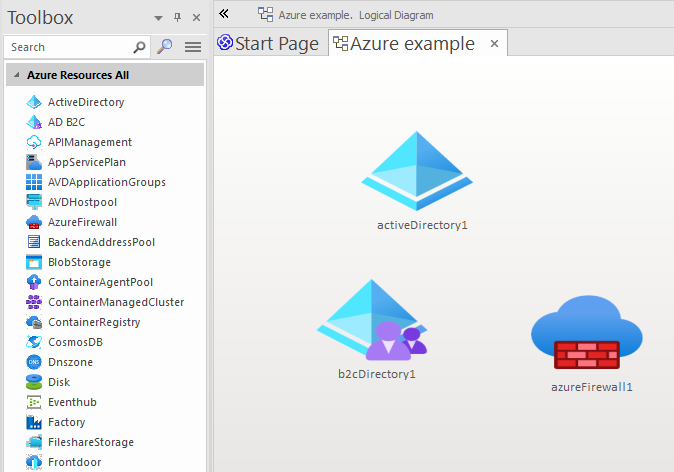Select the Frontdoor icon
The height and width of the screenshot is (472, 674).
click(34, 462)
